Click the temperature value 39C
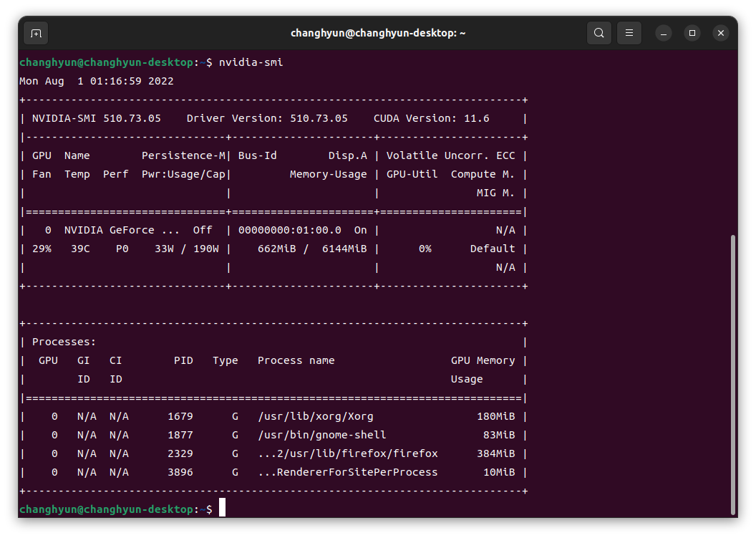756x538 pixels. 80,249
